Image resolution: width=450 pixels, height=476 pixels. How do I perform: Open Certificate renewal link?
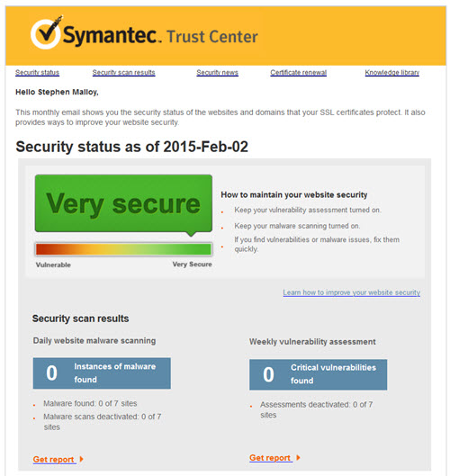point(299,73)
